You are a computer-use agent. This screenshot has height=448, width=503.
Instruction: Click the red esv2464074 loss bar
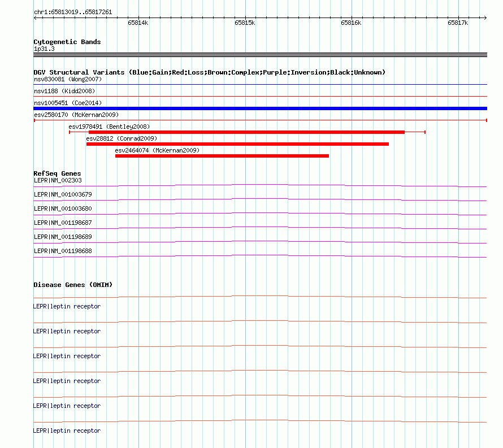tap(222, 156)
